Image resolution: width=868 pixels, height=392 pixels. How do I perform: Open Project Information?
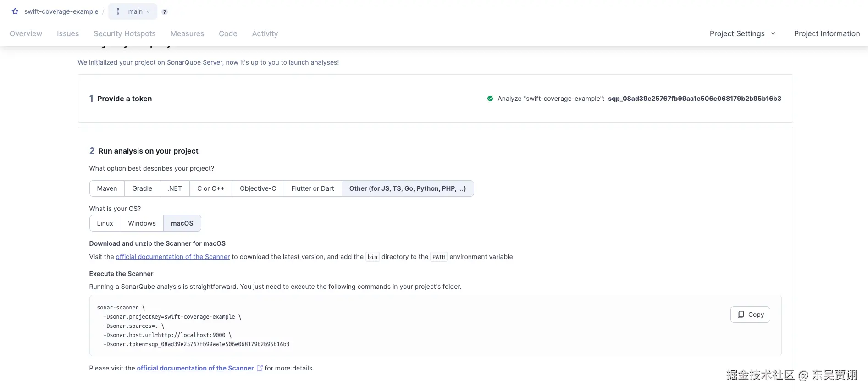point(827,33)
